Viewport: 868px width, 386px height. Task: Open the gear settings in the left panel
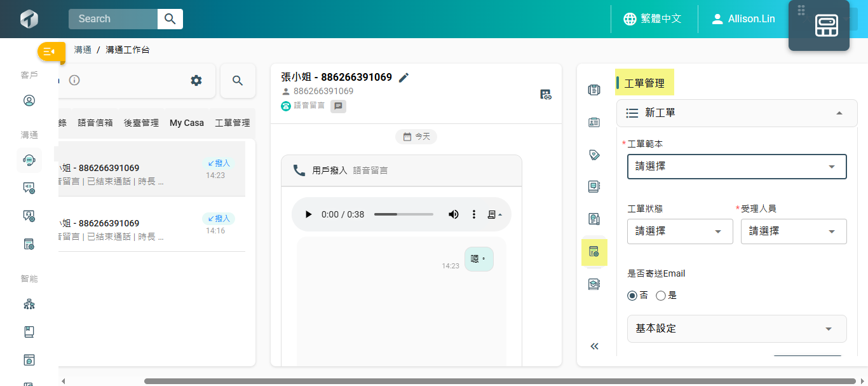196,80
